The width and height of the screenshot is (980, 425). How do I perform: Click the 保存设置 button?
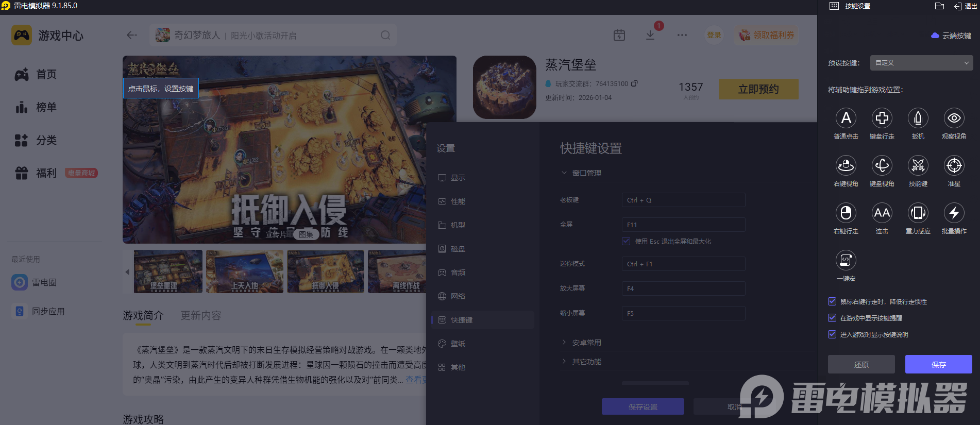point(643,406)
